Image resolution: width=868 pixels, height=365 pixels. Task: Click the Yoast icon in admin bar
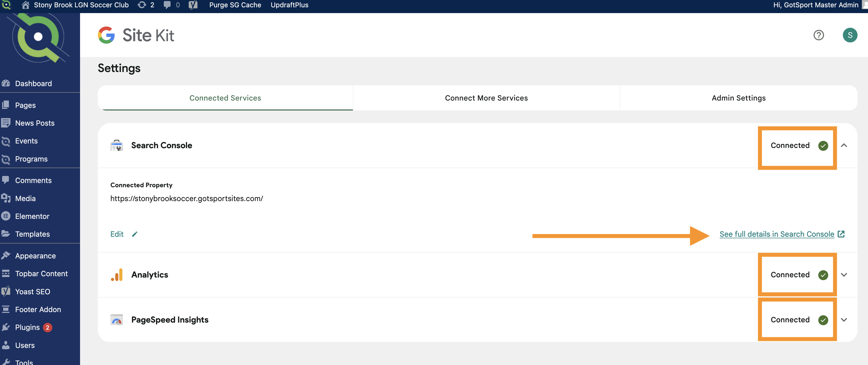click(193, 5)
